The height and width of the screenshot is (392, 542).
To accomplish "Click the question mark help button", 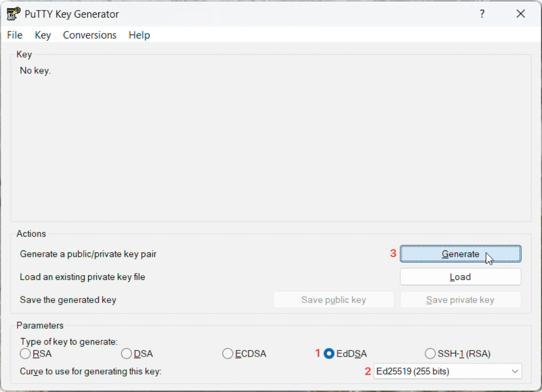I will click(x=482, y=14).
